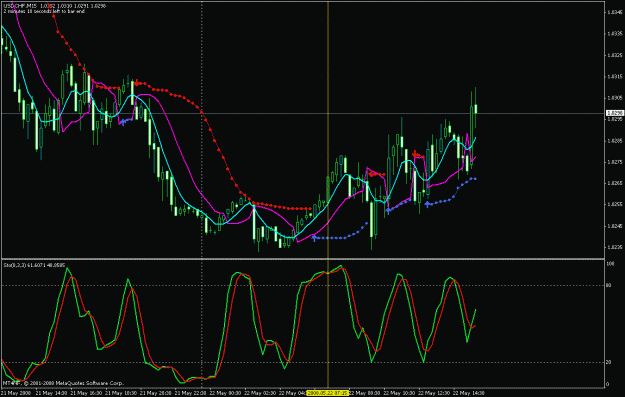The height and width of the screenshot is (397, 625).
Task: Click the '22 May 12:30' time label
Action: click(x=434, y=393)
